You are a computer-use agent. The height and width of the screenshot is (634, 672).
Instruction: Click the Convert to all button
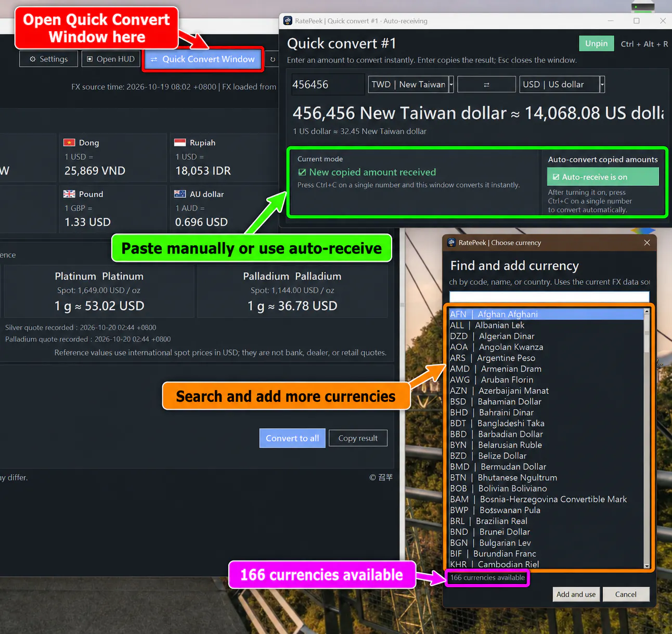coord(292,438)
